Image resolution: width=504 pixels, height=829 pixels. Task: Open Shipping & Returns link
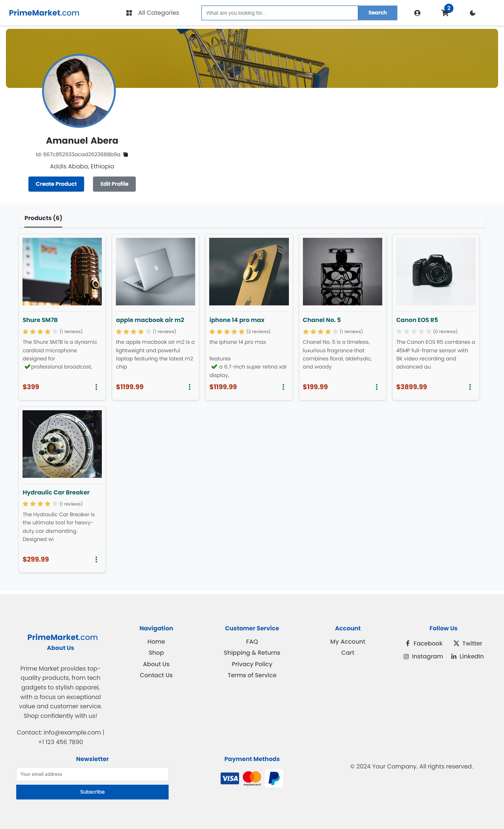click(x=252, y=653)
